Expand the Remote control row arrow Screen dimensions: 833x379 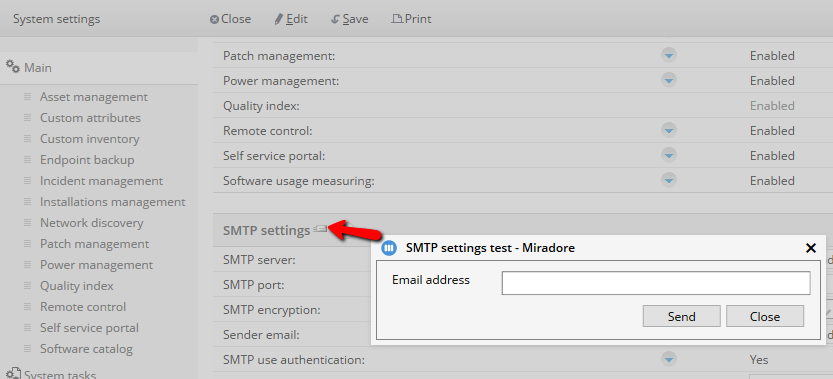669,130
